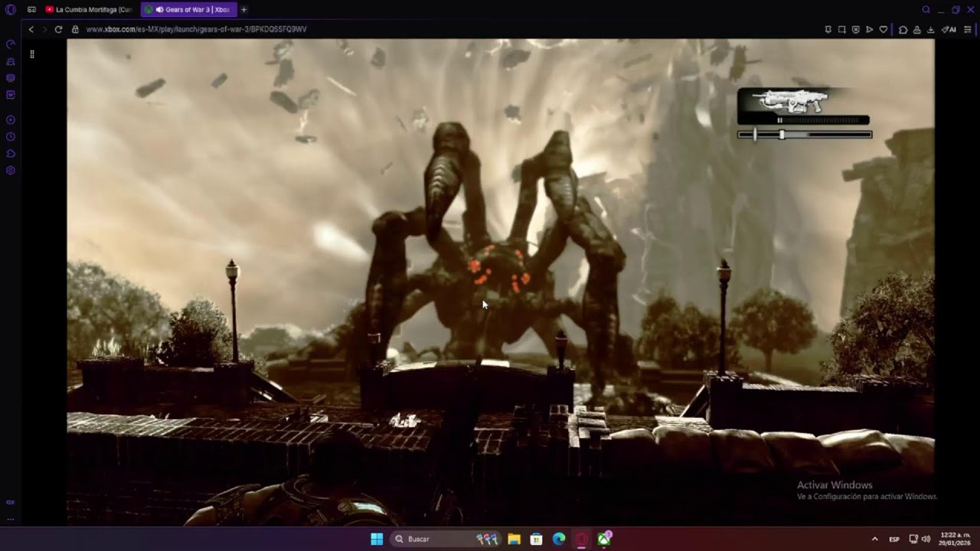The image size is (980, 551).
Task: Expand hidden system tray icons chevron
Action: tap(874, 539)
